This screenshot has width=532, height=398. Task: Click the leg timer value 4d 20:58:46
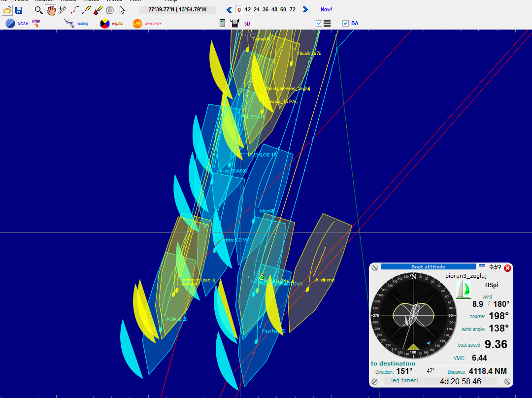[x=461, y=381]
